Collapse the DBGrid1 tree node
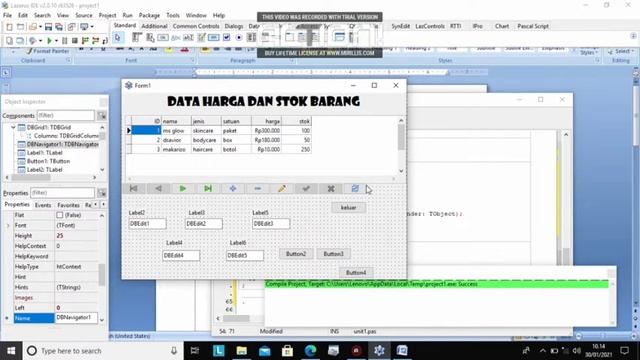This screenshot has height=360, width=640. tap(13, 127)
